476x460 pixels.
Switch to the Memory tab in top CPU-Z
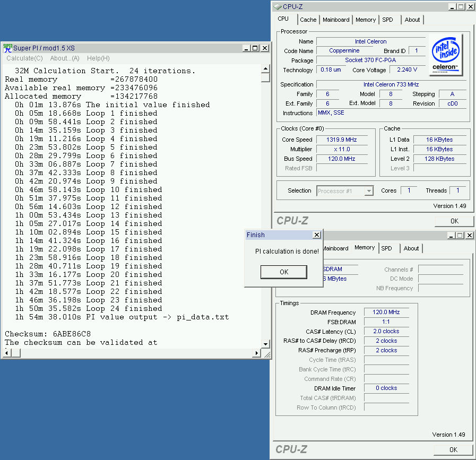point(366,20)
